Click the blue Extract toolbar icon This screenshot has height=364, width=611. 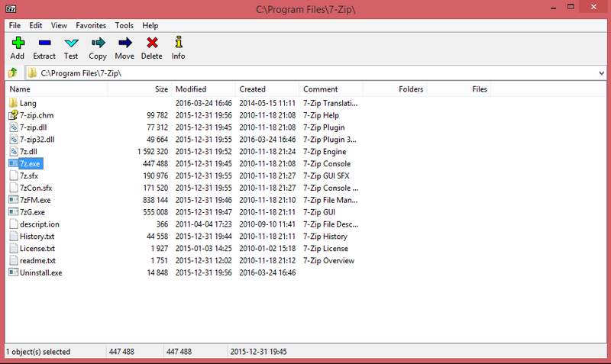(x=45, y=43)
